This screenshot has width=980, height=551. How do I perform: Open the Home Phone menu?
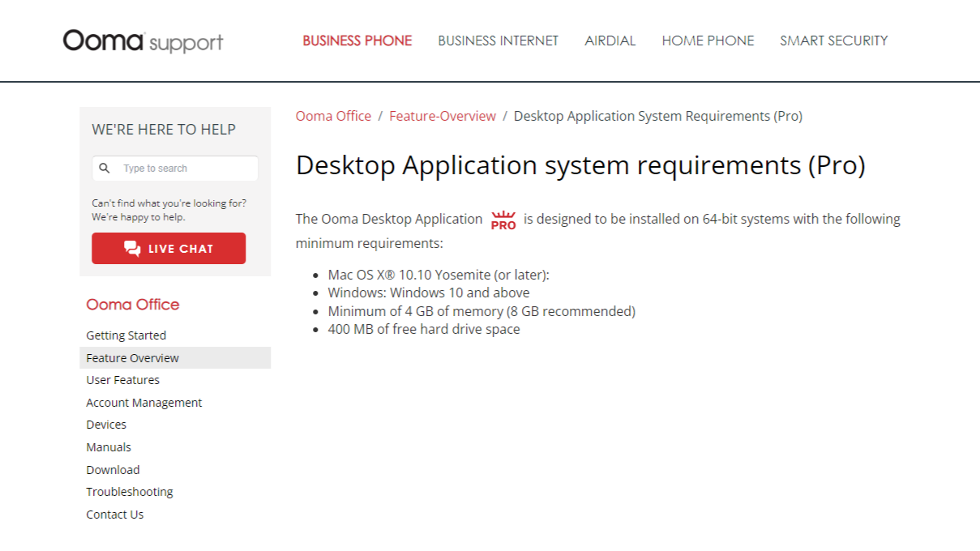pyautogui.click(x=708, y=41)
